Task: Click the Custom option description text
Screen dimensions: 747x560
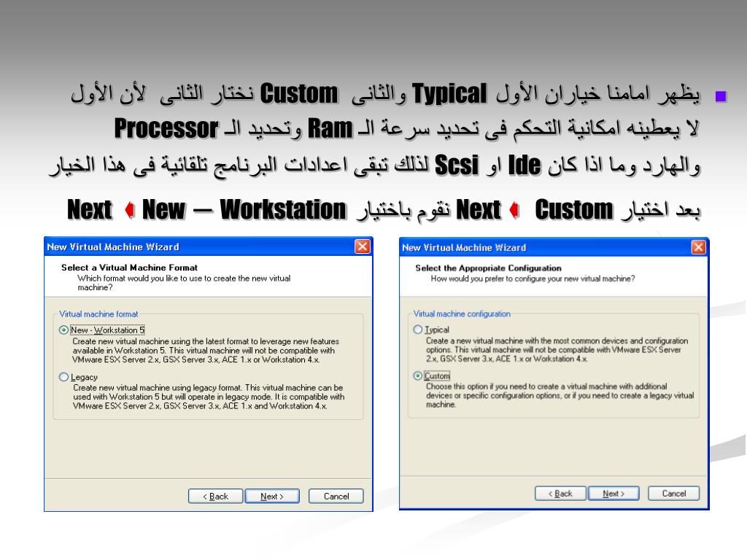Action: click(x=560, y=395)
